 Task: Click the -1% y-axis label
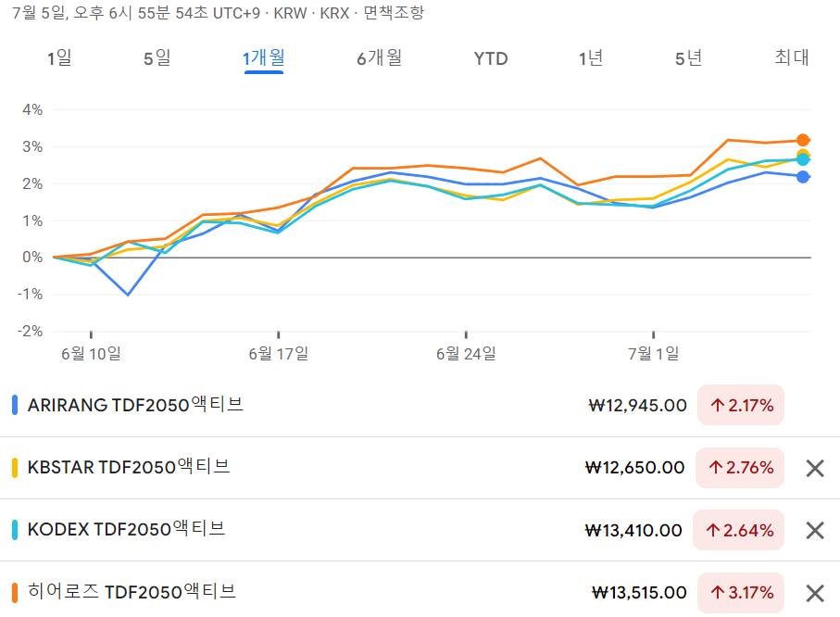click(30, 295)
